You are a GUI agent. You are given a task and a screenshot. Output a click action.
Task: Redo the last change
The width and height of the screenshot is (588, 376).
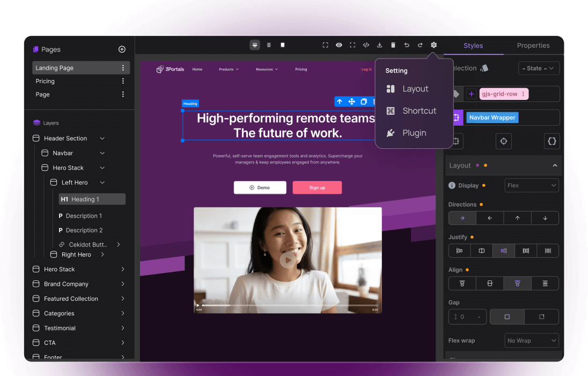[x=420, y=45]
